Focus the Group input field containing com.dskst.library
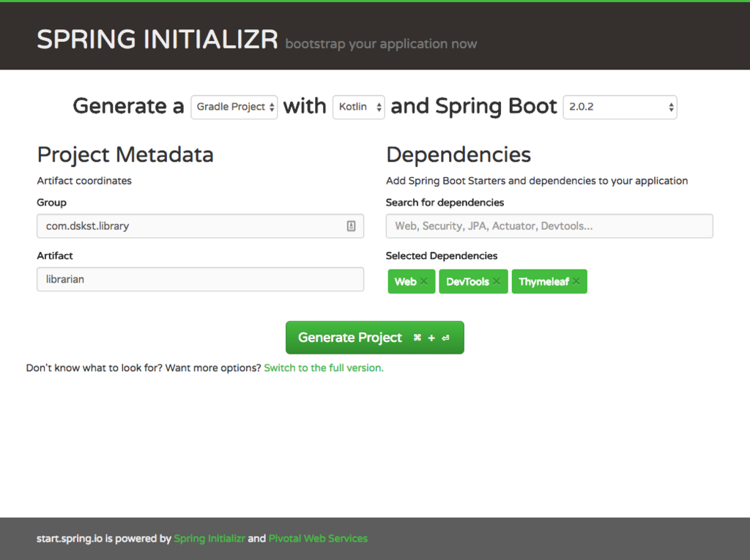 coord(201,226)
